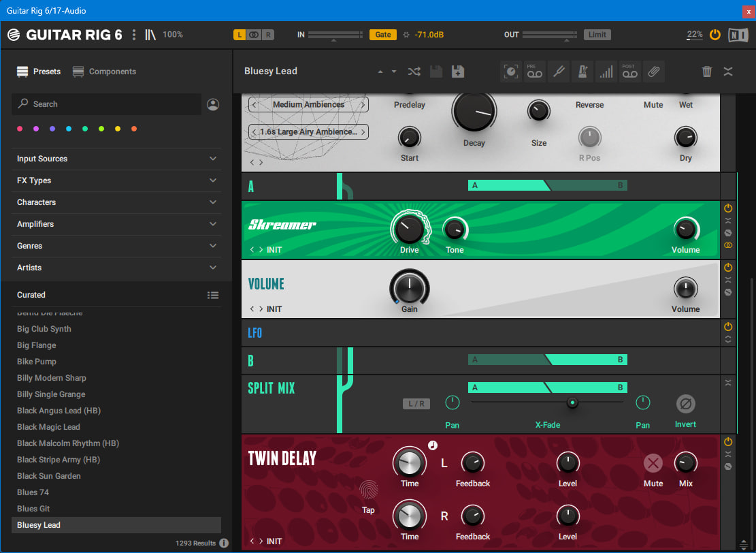The width and height of the screenshot is (756, 553).
Task: Toggle the Split Mix L/R button
Action: pos(416,404)
